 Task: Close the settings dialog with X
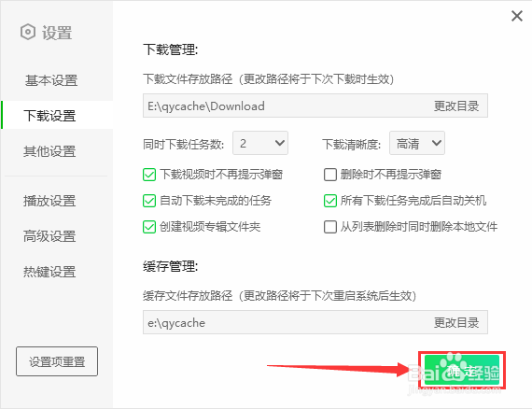coord(517,16)
